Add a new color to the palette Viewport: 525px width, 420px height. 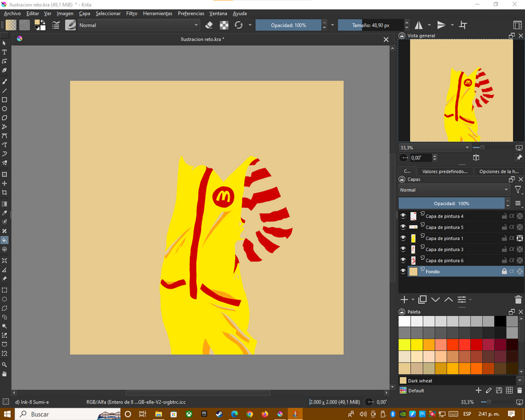[479, 390]
